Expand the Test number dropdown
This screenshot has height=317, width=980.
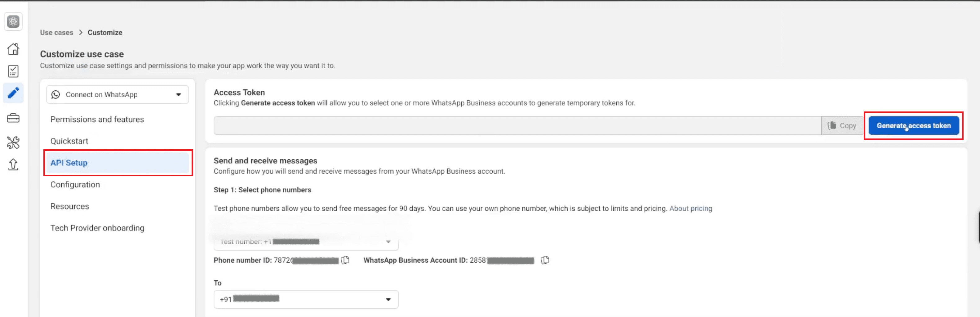306,242
